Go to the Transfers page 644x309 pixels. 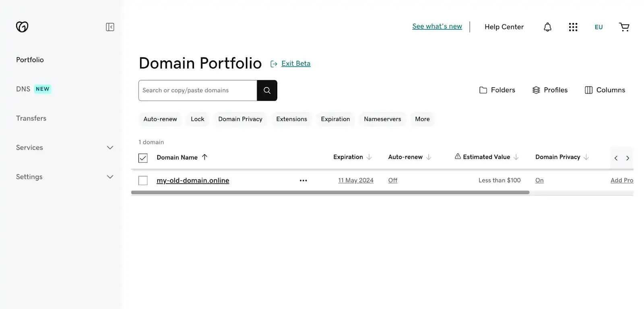pos(31,118)
